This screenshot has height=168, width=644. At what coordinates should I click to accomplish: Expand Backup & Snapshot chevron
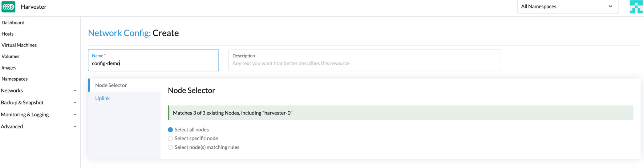[x=75, y=103]
